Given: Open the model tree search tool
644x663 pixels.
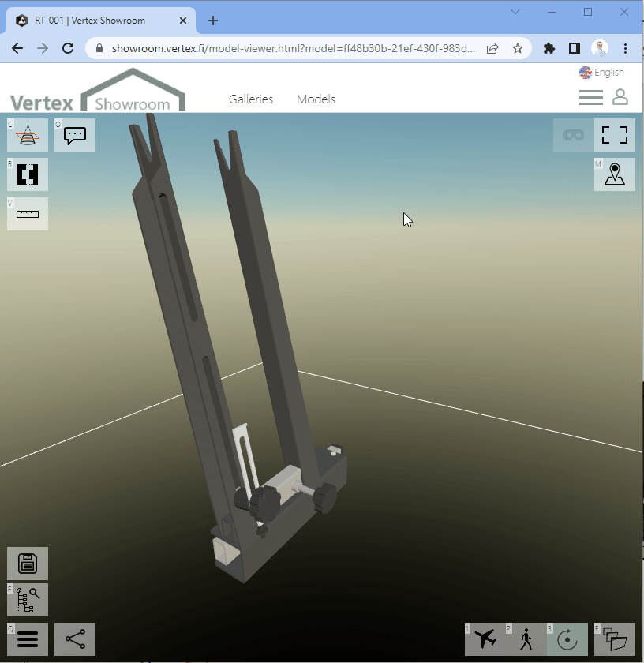Looking at the screenshot, I should pyautogui.click(x=28, y=601).
